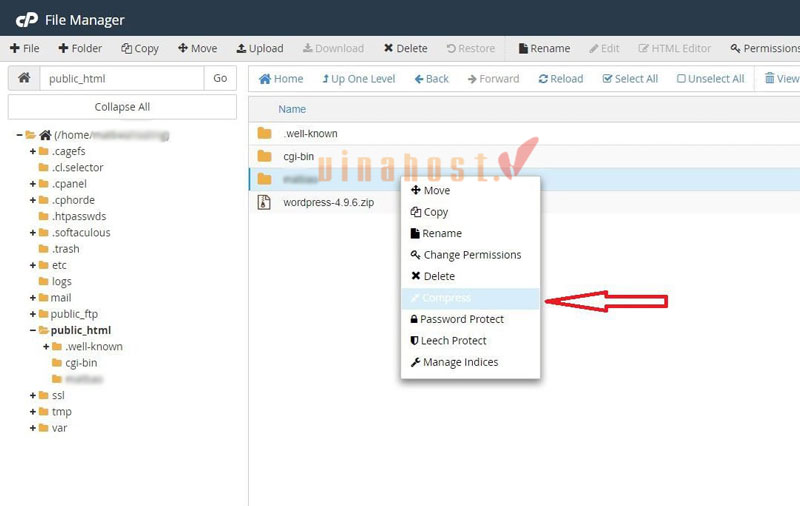Select the cgi-bin folder in file list
This screenshot has height=506, width=800.
point(524,157)
